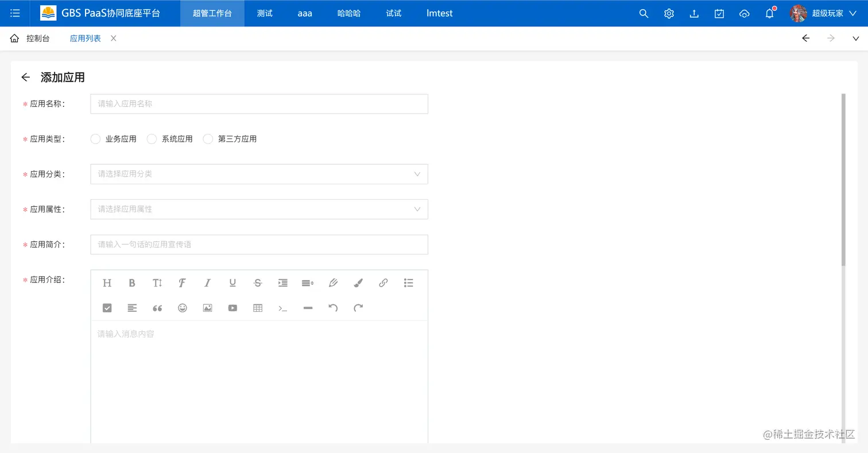Open the text alignment tool

click(132, 308)
